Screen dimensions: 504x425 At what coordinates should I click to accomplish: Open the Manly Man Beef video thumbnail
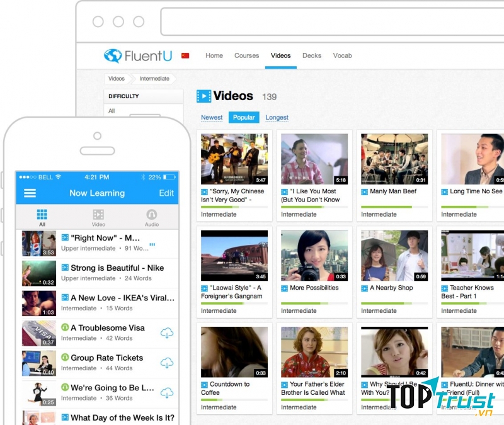coord(394,159)
